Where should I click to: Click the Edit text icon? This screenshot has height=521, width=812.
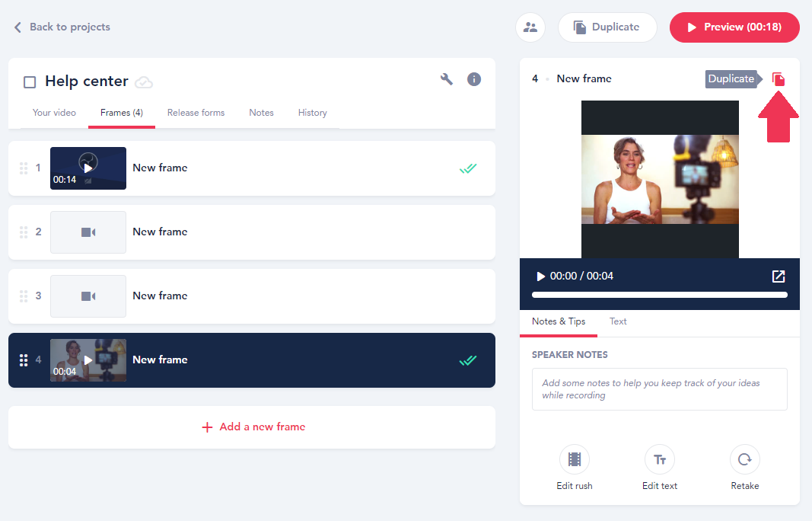coord(660,459)
